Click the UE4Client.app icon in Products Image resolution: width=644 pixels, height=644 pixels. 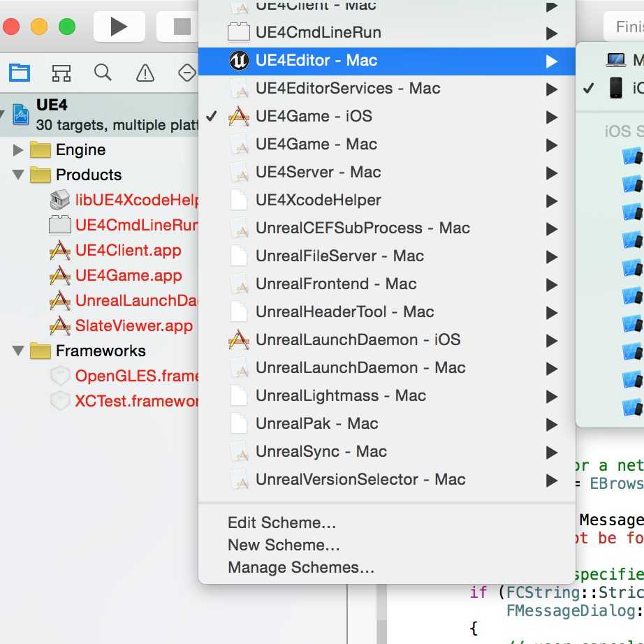click(60, 250)
